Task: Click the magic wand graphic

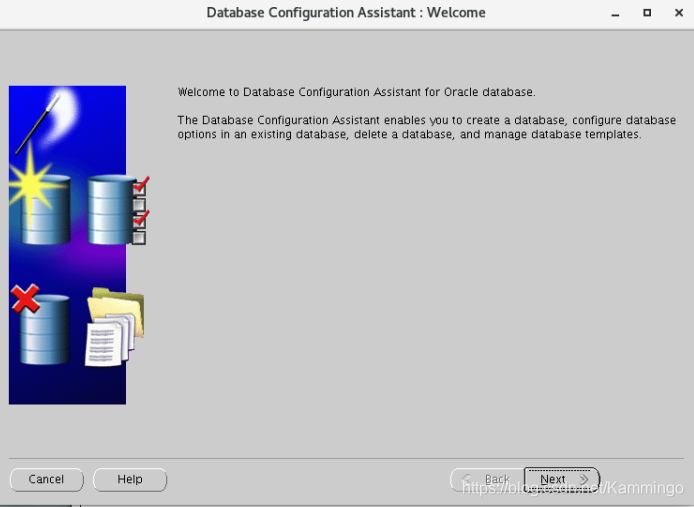Action: coord(40,123)
